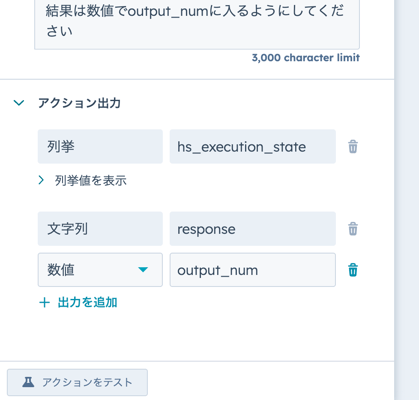This screenshot has height=400, width=419.
Task: Click the hs_execution_state name field
Action: [253, 147]
